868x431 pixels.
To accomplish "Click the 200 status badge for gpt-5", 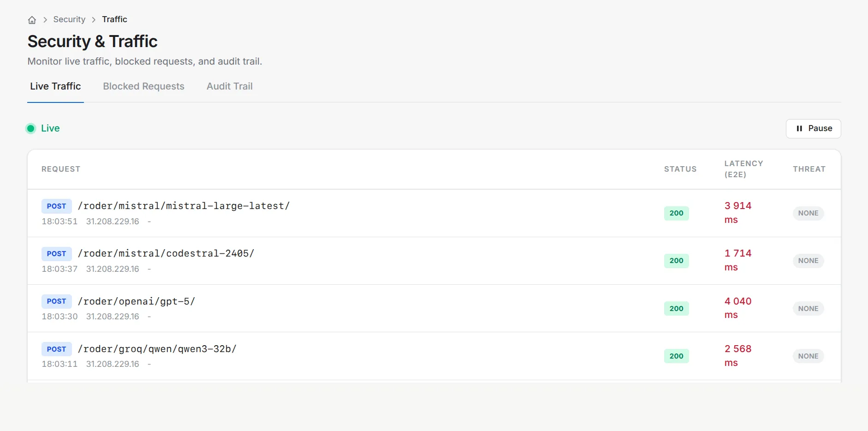I will click(x=676, y=309).
